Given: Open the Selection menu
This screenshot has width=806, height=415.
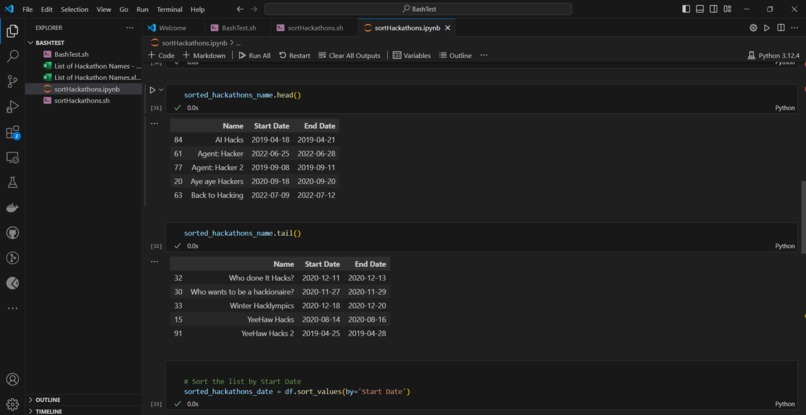Looking at the screenshot, I should (x=74, y=9).
